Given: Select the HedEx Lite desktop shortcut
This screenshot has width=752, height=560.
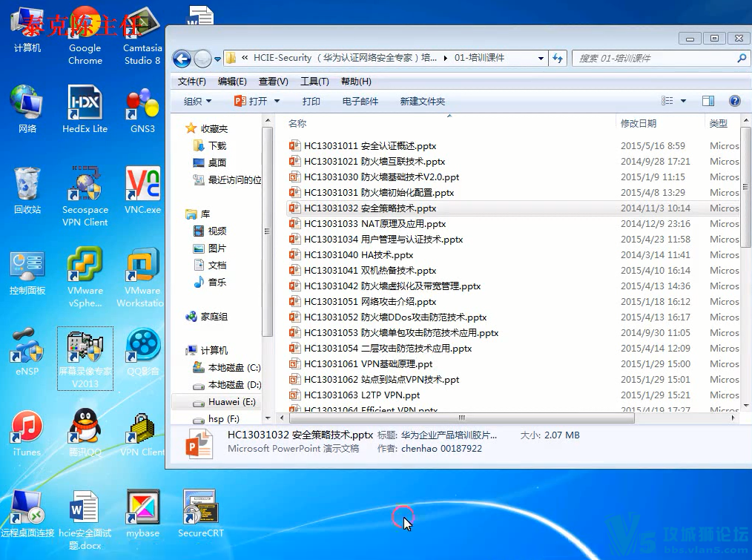Looking at the screenshot, I should coord(85,110).
